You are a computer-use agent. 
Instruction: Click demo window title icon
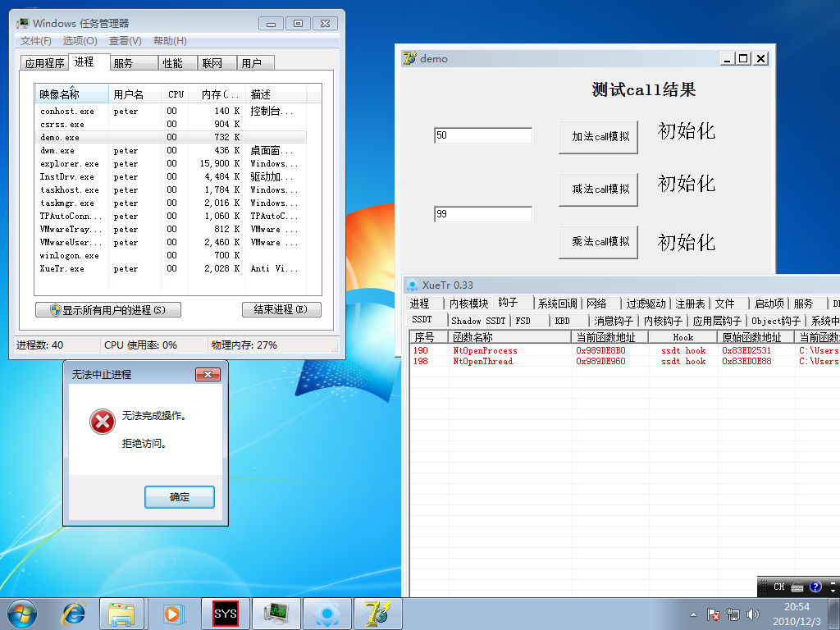click(x=410, y=58)
